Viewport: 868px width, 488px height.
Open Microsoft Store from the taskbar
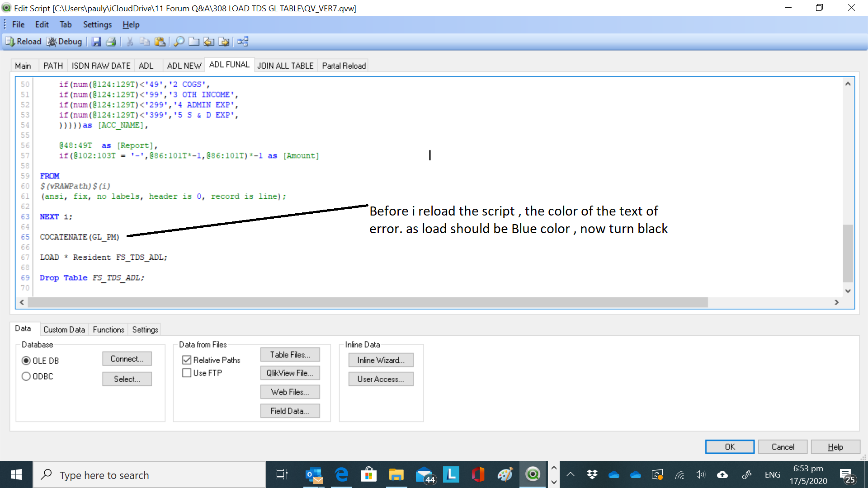pyautogui.click(x=368, y=474)
